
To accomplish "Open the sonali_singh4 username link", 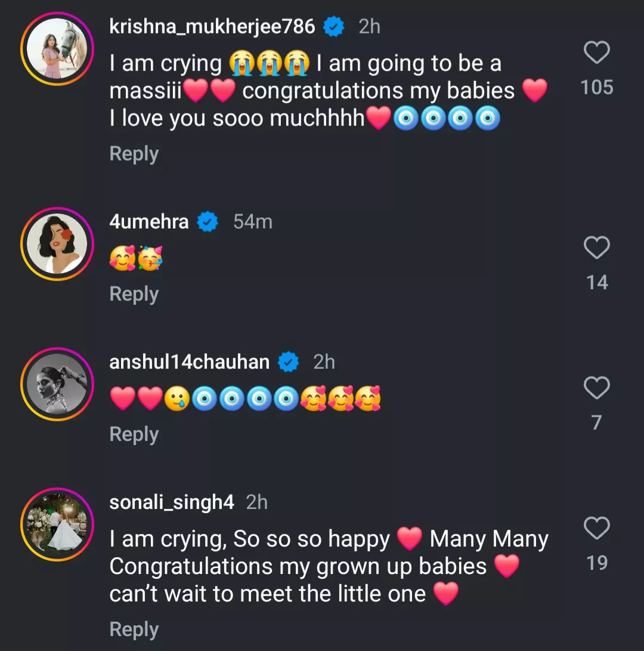I will click(x=172, y=502).
